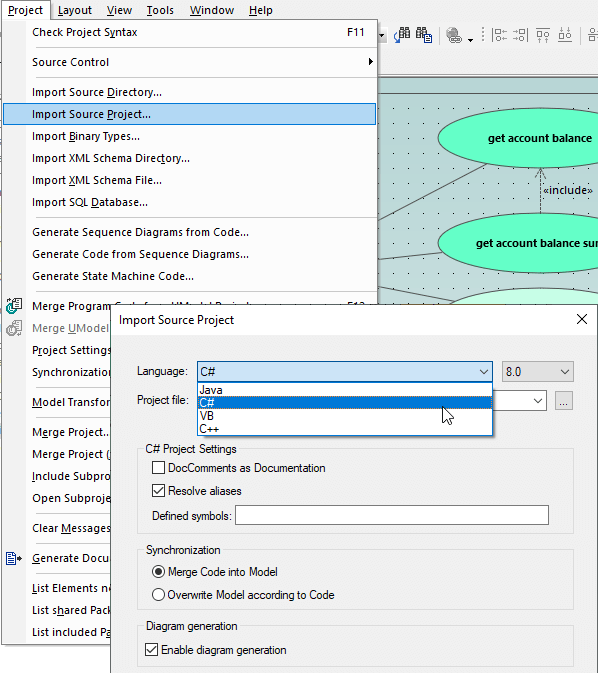Open the Layout menu
The height and width of the screenshot is (673, 598).
(x=75, y=10)
